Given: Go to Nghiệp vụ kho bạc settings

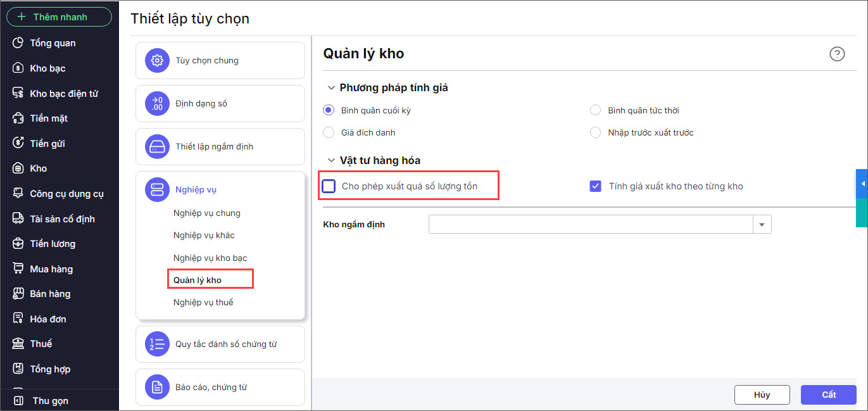Looking at the screenshot, I should pyautogui.click(x=210, y=258).
